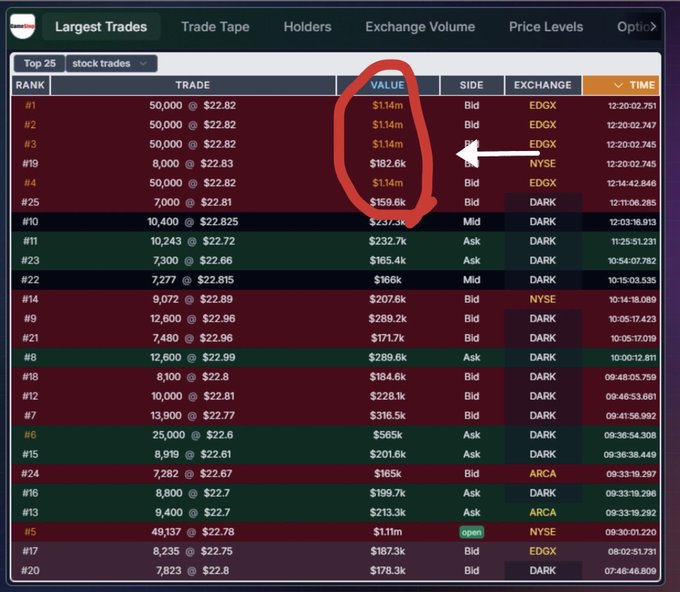Select the '7,000 @ $22.81' trade
680x592 pixels.
coord(193,202)
